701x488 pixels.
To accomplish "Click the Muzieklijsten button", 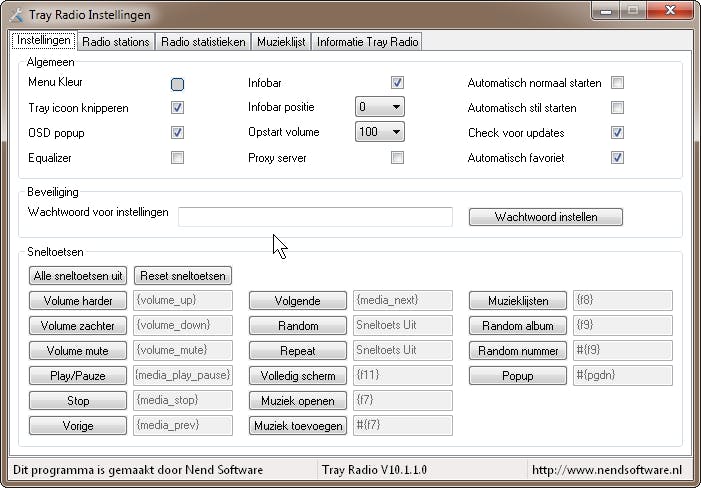I will (x=518, y=301).
